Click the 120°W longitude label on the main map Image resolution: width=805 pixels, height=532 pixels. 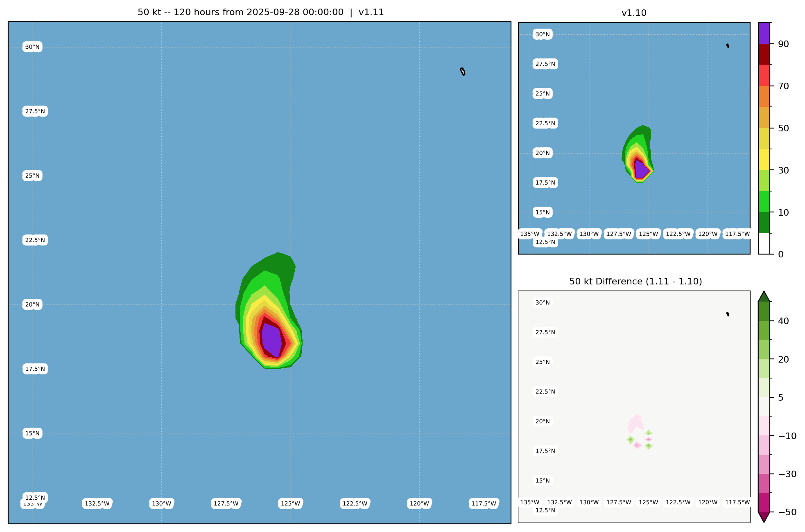[x=419, y=504]
